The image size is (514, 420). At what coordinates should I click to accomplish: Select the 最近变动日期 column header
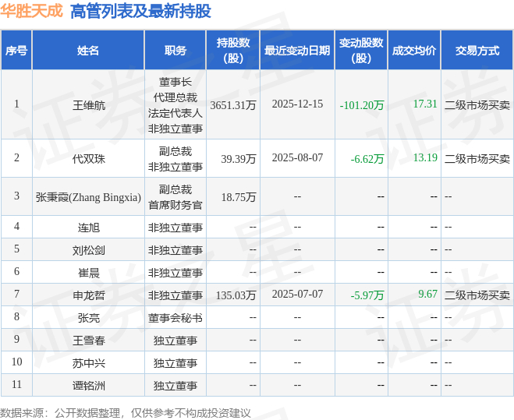tap(297, 51)
